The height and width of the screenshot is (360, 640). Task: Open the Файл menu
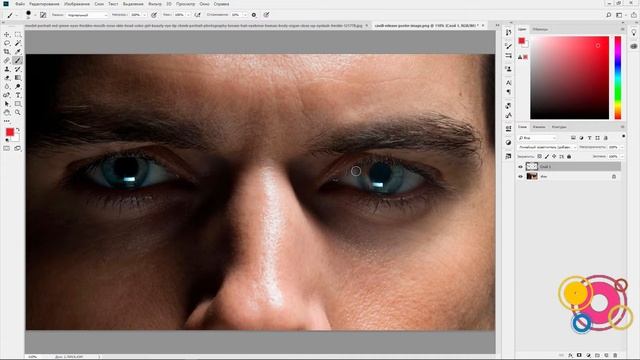click(20, 4)
